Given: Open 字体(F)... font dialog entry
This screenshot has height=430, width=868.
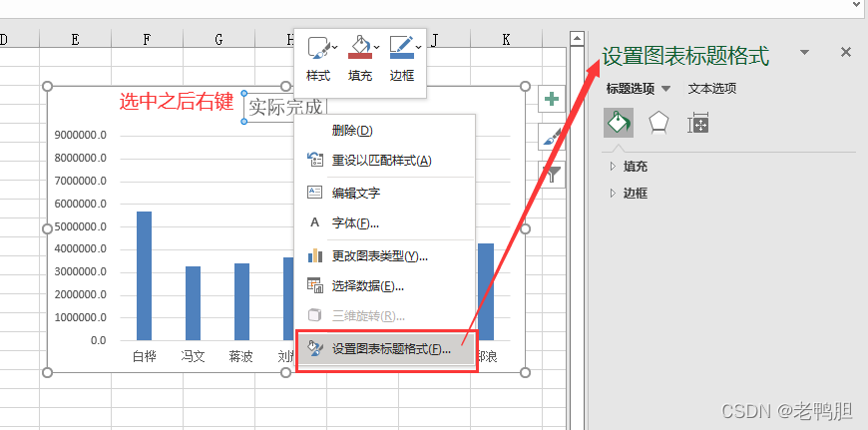Looking at the screenshot, I should coord(385,223).
